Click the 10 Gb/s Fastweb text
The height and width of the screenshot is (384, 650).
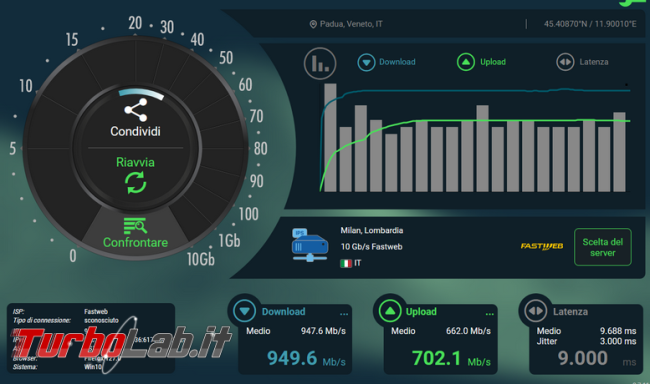(x=371, y=247)
